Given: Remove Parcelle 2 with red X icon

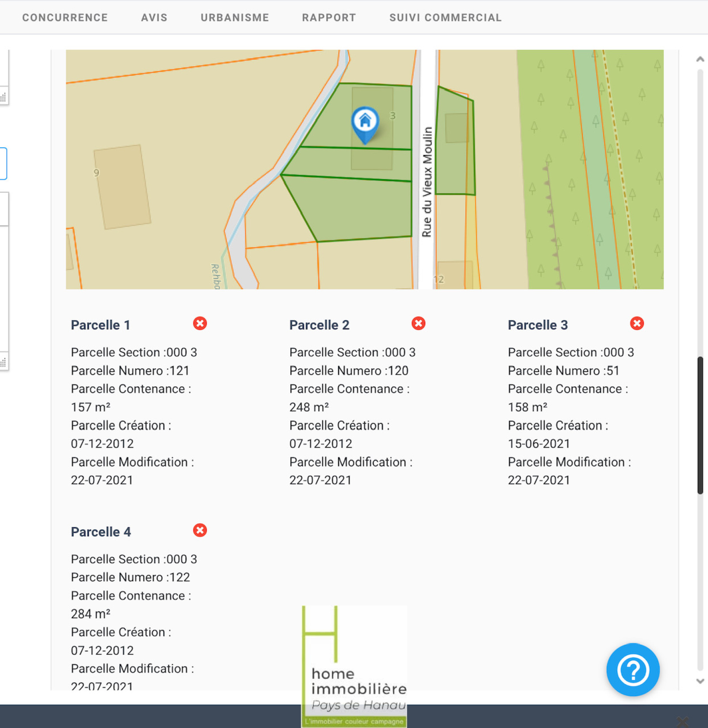Looking at the screenshot, I should coord(418,323).
